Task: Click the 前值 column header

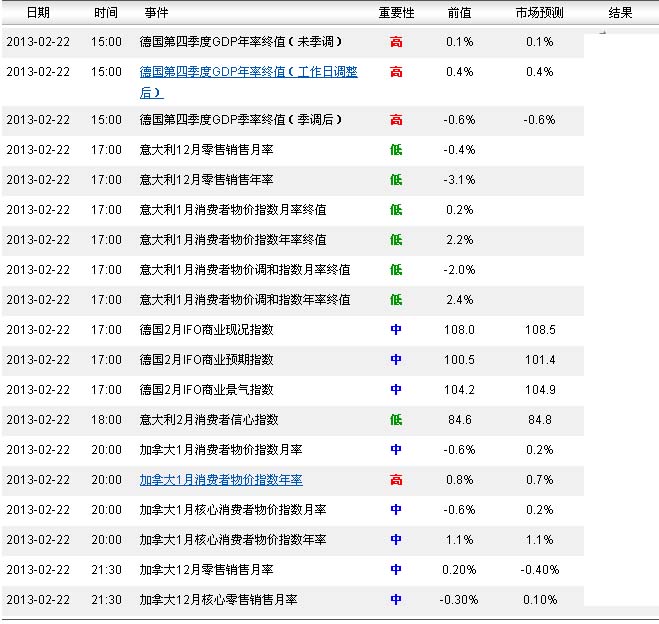Action: [x=459, y=13]
